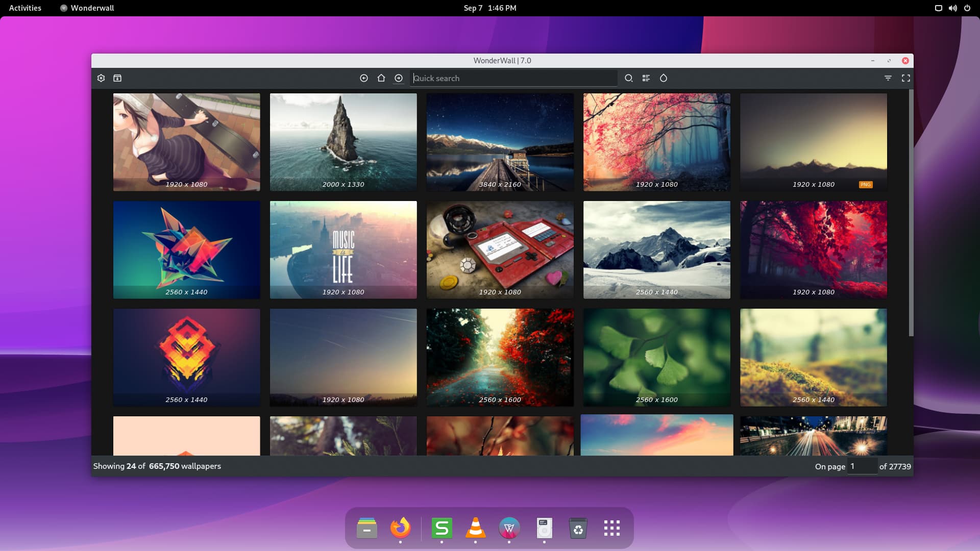Open the downloads panel icon
Screen dimensions: 980x551
coord(117,78)
